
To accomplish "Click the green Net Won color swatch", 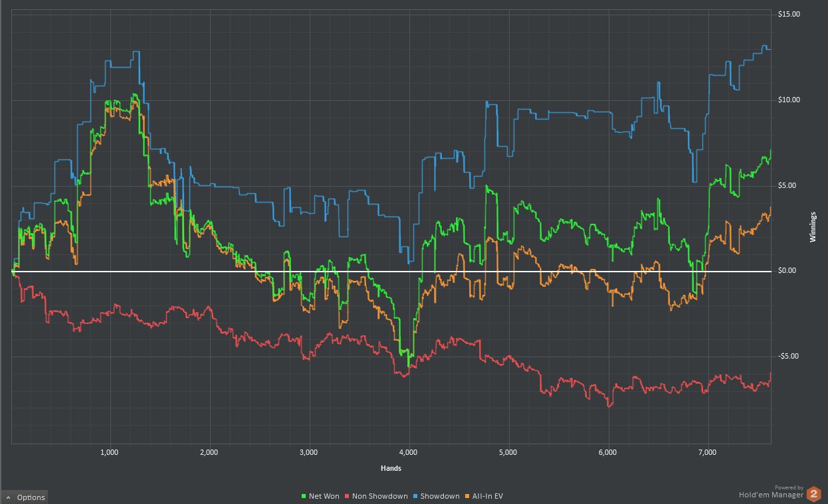I will [x=304, y=497].
